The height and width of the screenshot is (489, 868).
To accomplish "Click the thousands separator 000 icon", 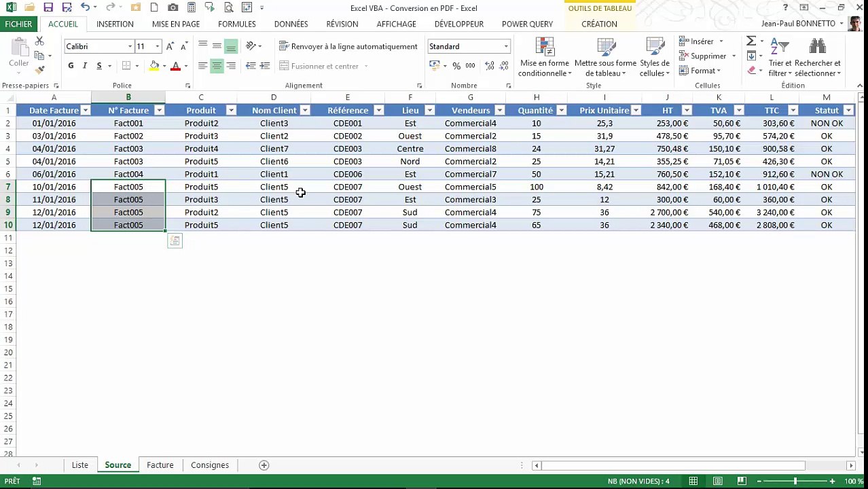I will click(470, 66).
